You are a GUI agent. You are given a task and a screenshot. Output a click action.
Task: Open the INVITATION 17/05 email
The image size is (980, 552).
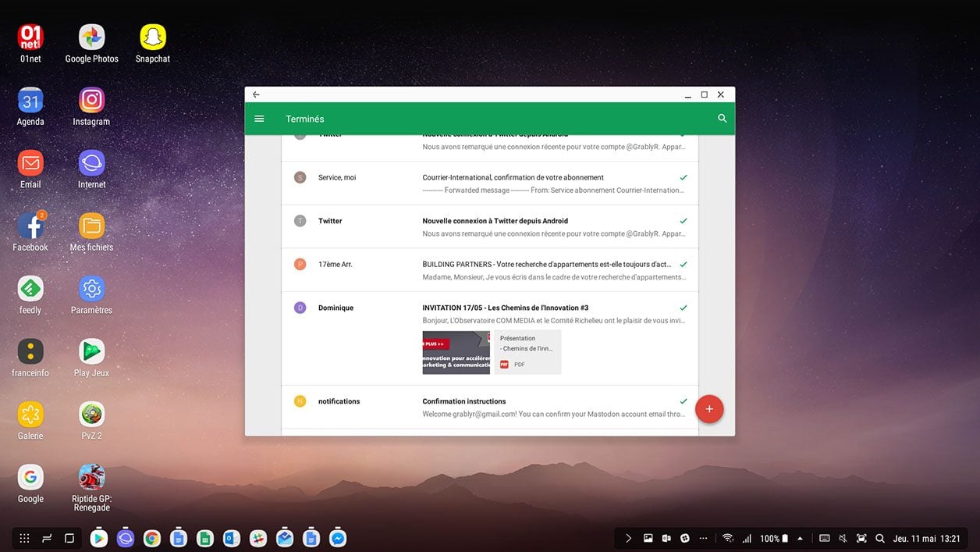[x=490, y=339]
